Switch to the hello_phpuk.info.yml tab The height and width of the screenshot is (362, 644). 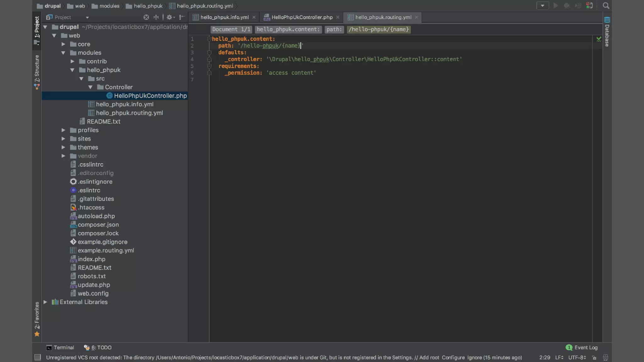coord(224,17)
